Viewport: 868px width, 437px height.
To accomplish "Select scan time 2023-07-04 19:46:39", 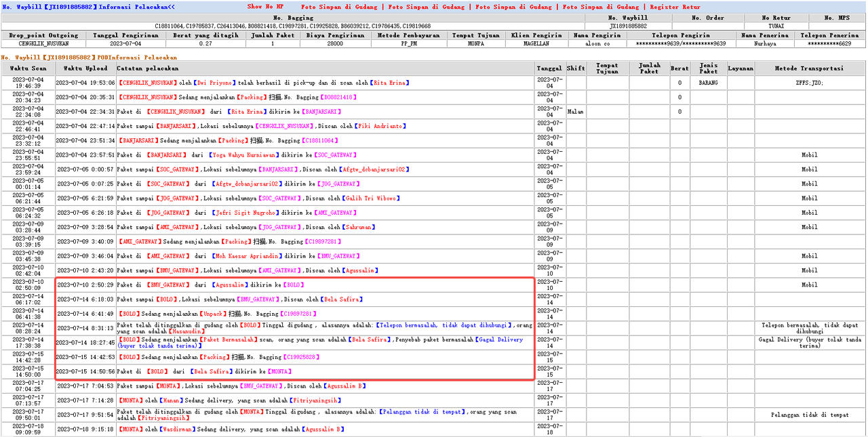I will coord(28,83).
